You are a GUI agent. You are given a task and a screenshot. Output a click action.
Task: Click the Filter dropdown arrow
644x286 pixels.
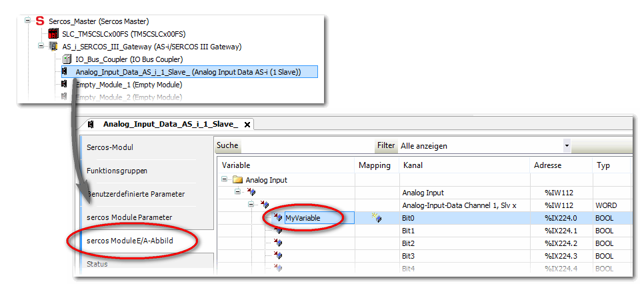pos(567,145)
